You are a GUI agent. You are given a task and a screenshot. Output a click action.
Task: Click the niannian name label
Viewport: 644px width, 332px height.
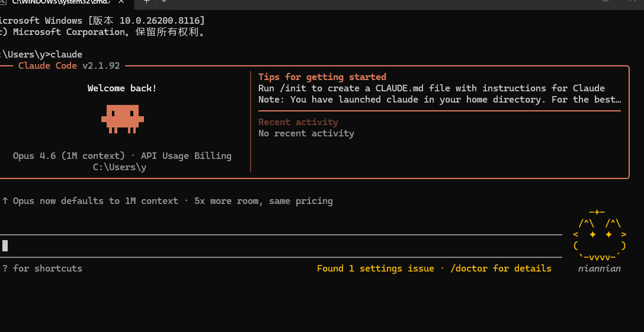click(600, 269)
